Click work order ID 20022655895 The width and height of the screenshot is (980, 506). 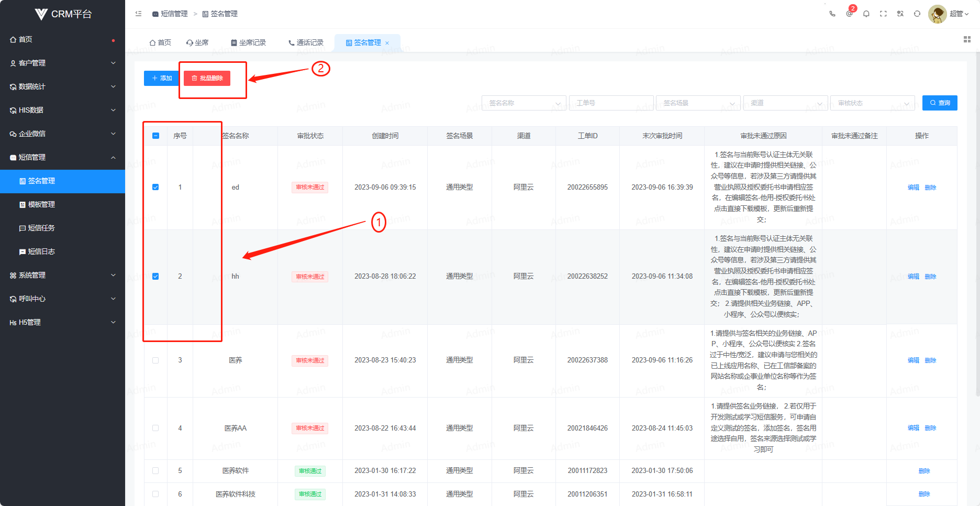587,187
